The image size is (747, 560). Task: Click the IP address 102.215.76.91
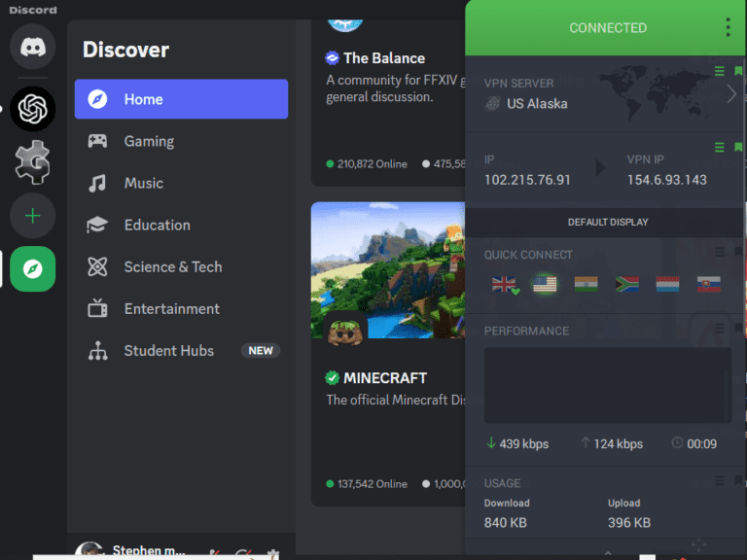tap(527, 180)
